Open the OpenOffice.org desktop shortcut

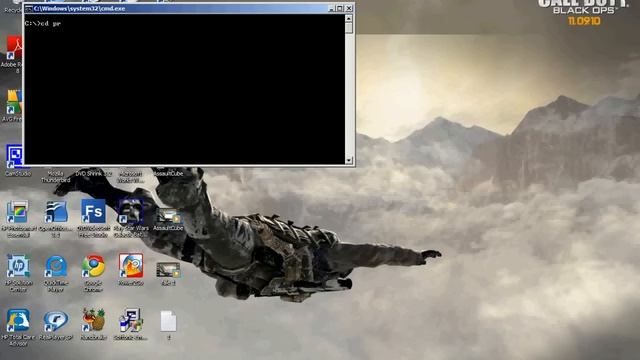coord(56,211)
